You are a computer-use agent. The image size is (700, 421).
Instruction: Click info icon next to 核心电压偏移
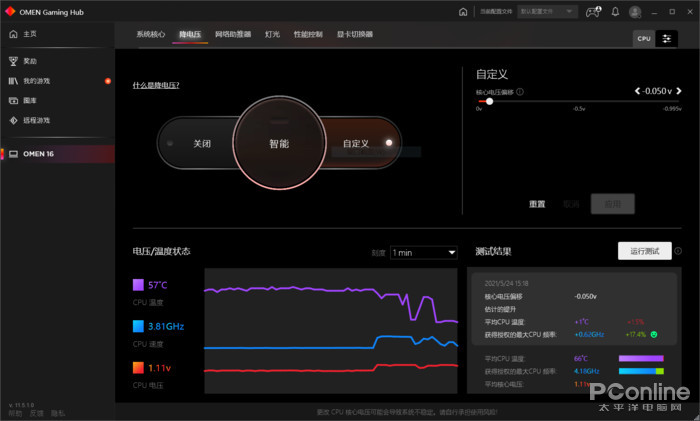(x=521, y=92)
